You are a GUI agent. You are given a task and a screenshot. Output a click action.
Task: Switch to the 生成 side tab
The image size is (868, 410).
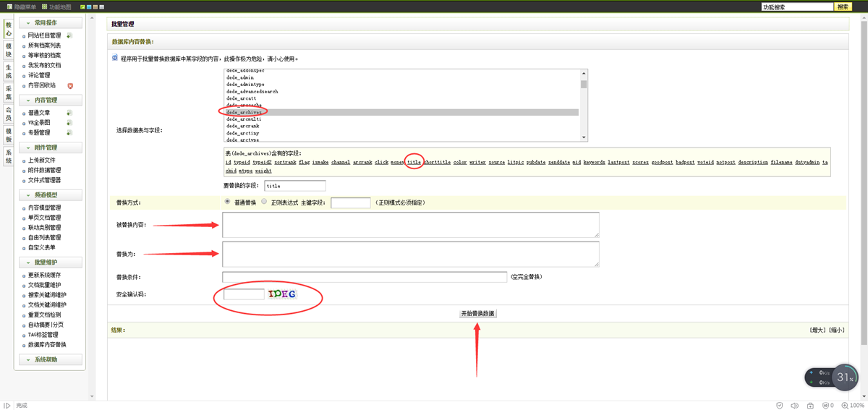(9, 72)
